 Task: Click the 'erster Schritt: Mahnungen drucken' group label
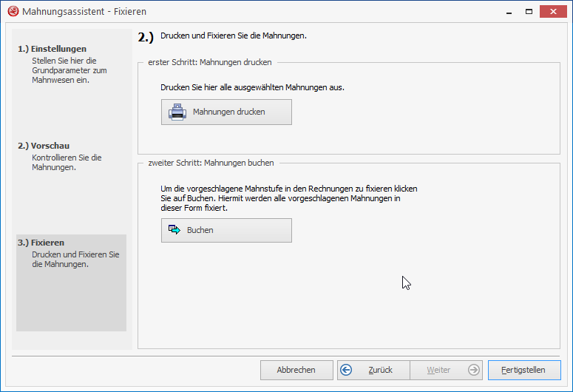209,63
